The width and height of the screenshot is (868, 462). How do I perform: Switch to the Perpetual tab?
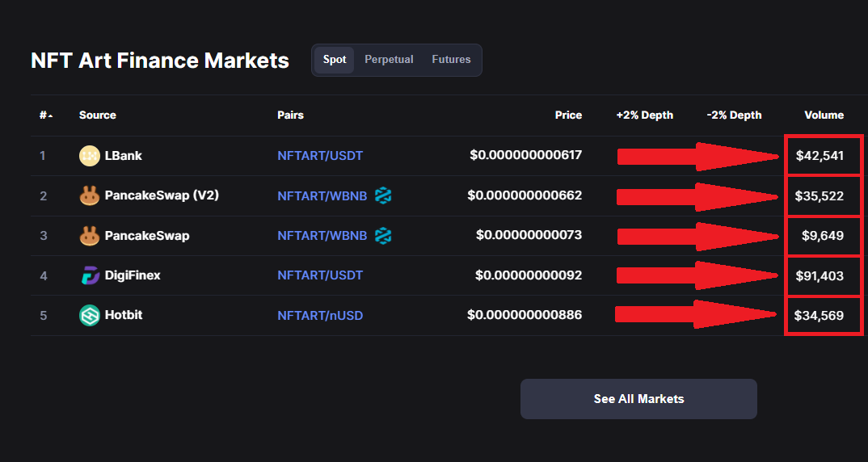(390, 60)
